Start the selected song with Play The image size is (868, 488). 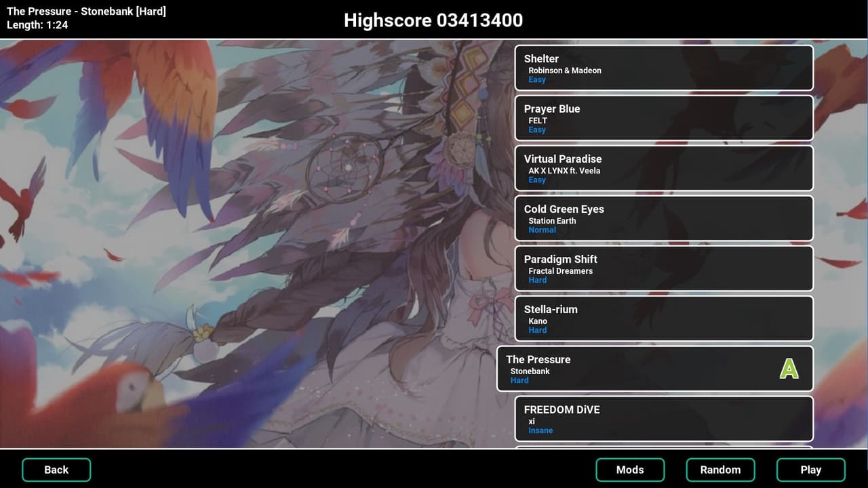[811, 470]
